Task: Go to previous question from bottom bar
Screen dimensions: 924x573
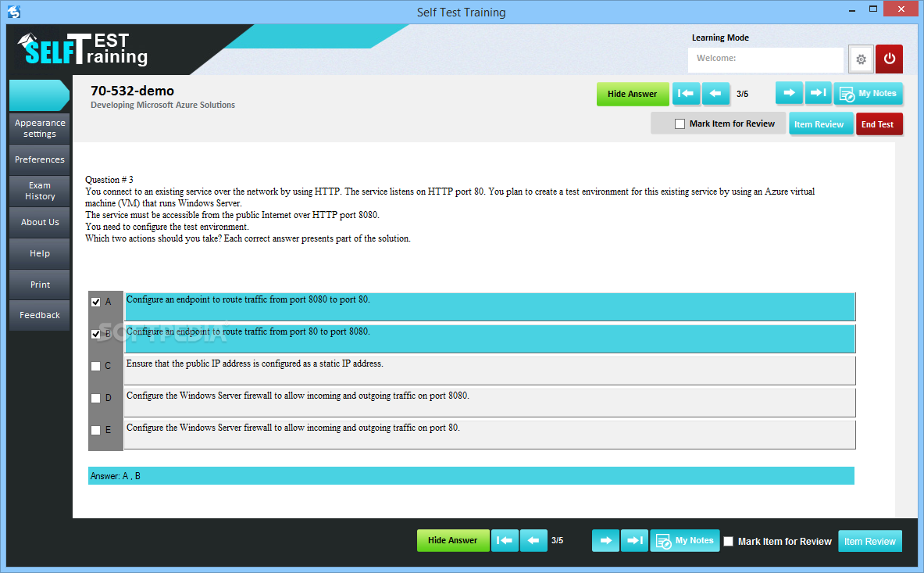Action: tap(533, 541)
